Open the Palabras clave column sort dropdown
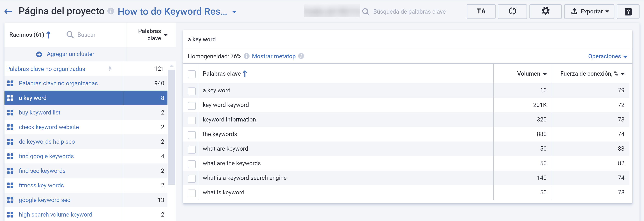Screen dimensions: 644x221 [166, 35]
